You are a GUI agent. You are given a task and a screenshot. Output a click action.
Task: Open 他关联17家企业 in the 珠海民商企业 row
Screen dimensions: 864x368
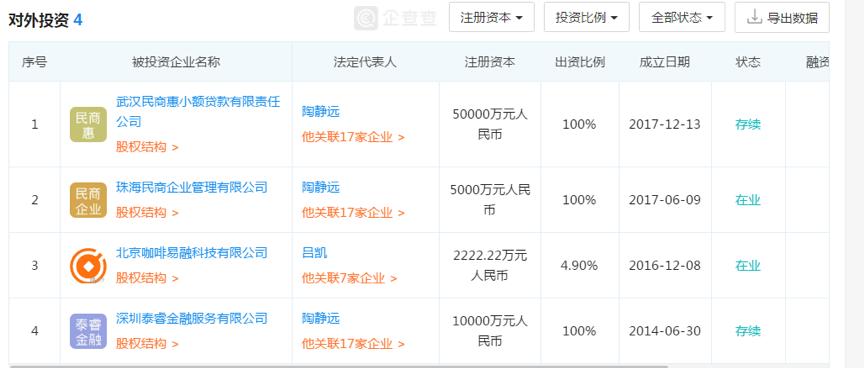coord(353,213)
